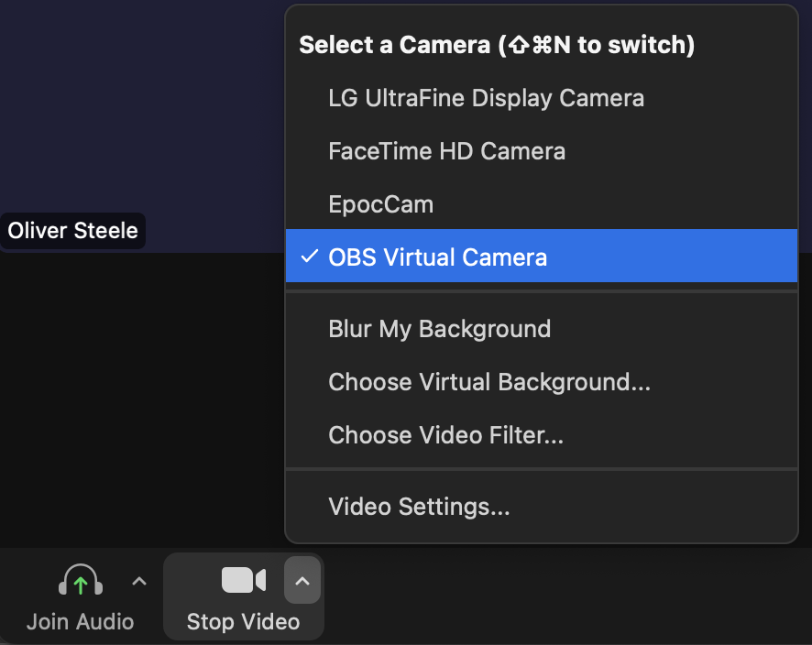This screenshot has height=645, width=812.
Task: Switch to FaceTime HD Camera
Action: (x=446, y=151)
